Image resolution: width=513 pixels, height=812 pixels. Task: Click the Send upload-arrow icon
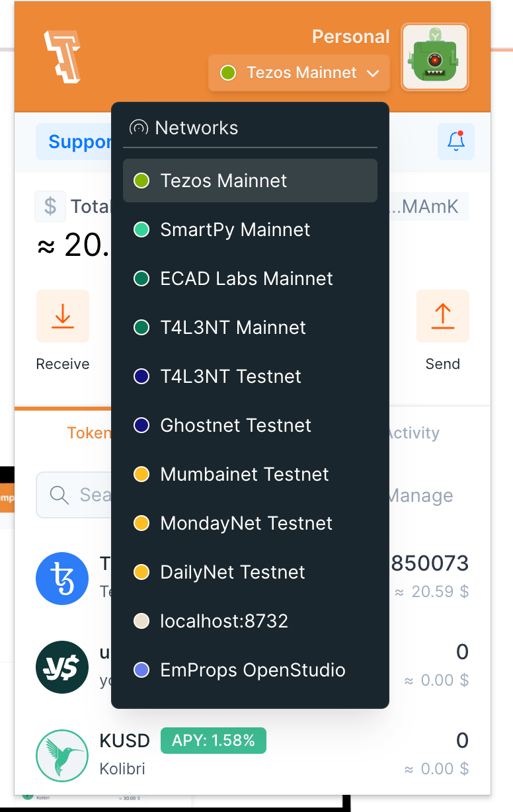point(443,316)
